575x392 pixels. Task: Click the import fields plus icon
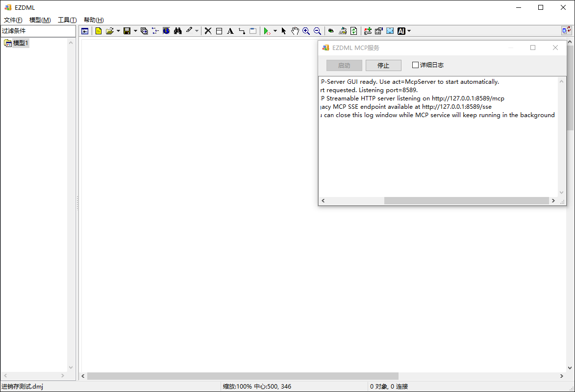(x=368, y=31)
